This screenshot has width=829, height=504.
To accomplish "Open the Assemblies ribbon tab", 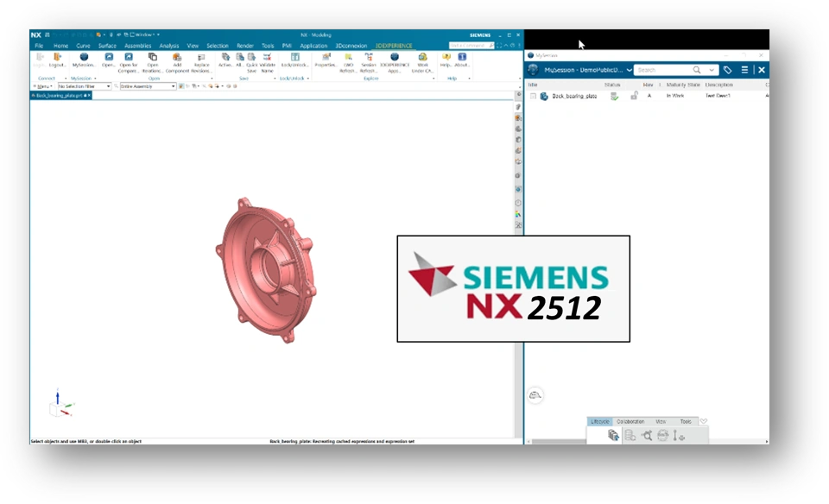I will [137, 46].
